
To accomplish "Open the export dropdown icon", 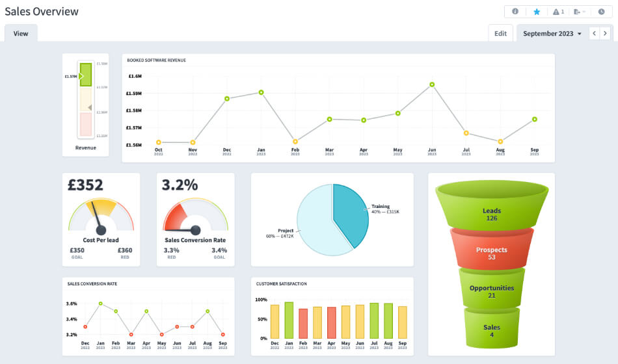I will (x=579, y=12).
